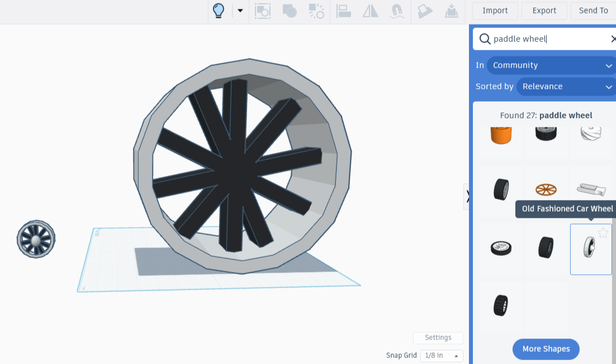616x364 pixels.
Task: Click the solid/hole combine icon
Action: [290, 11]
